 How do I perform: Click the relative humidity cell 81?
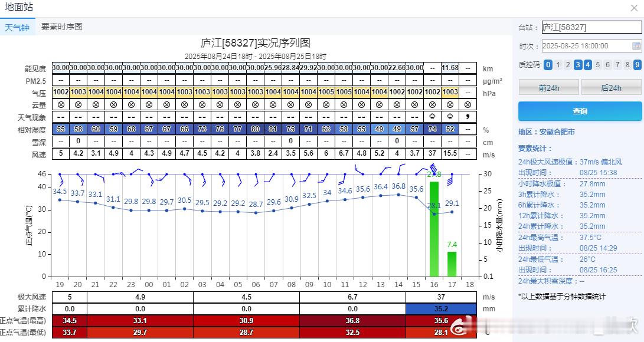coord(273,129)
